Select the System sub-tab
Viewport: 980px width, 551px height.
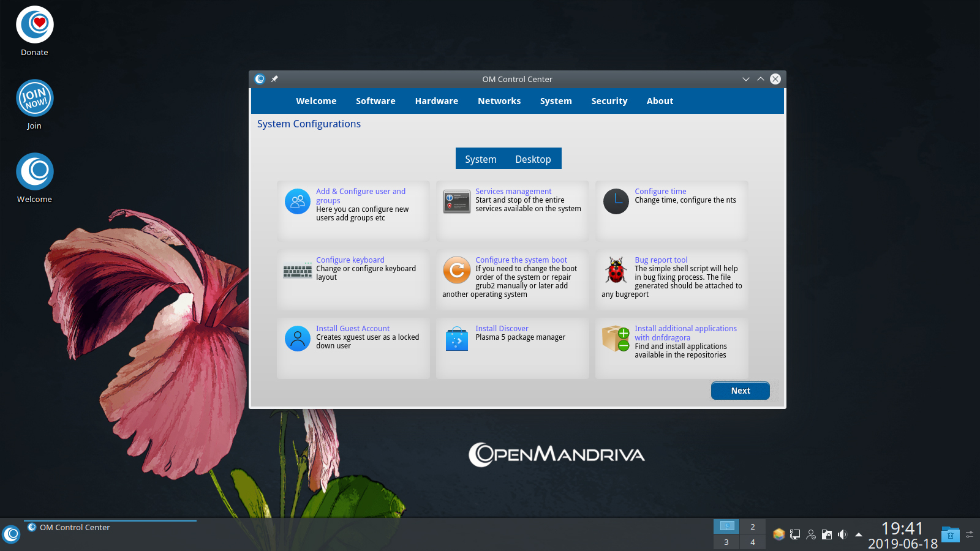point(481,159)
